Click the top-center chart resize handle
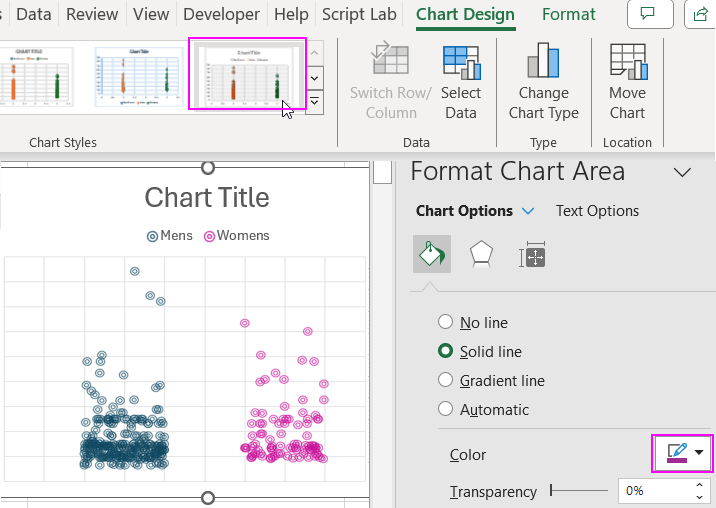716x508 pixels. [208, 168]
